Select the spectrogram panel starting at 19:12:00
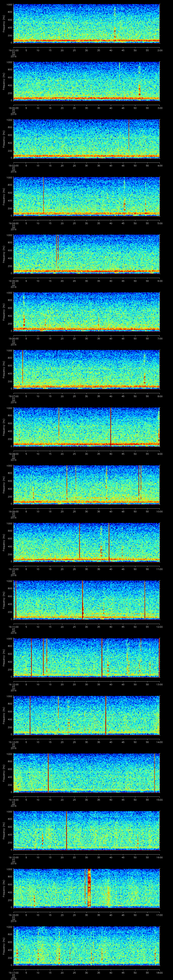Screen dimensions: 173x980 [86, 658]
